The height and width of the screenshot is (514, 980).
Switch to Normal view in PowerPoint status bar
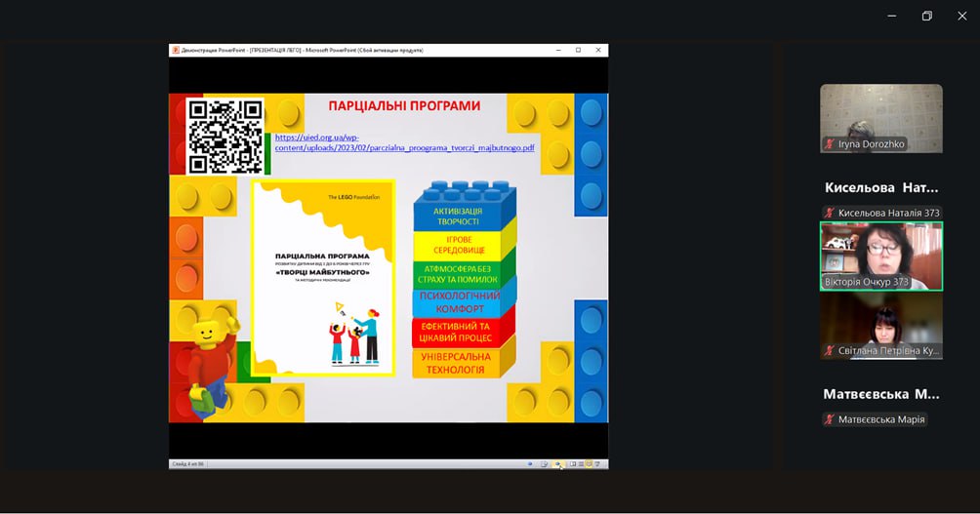pyautogui.click(x=572, y=464)
